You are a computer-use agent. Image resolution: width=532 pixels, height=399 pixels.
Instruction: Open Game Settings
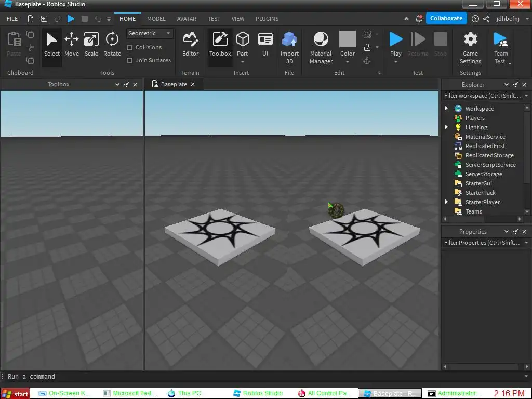tap(470, 47)
